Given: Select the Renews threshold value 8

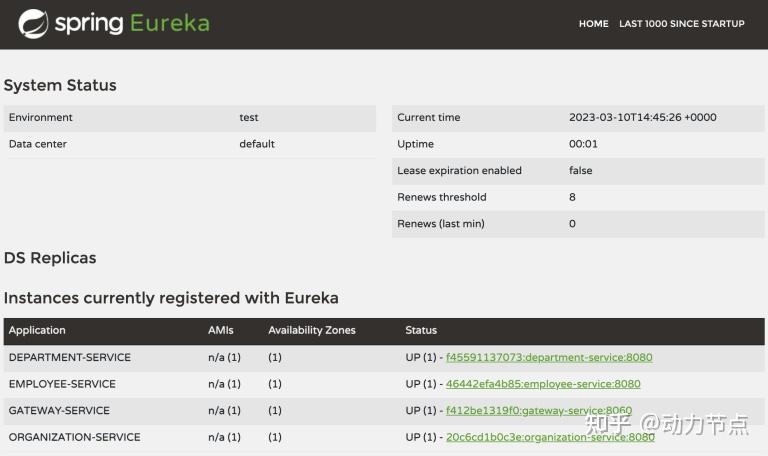Looking at the screenshot, I should tap(572, 197).
